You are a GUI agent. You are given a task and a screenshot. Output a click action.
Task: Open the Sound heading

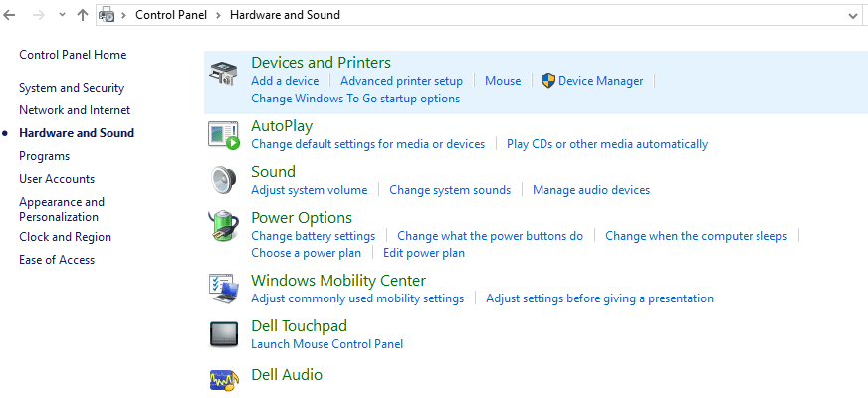click(x=273, y=171)
